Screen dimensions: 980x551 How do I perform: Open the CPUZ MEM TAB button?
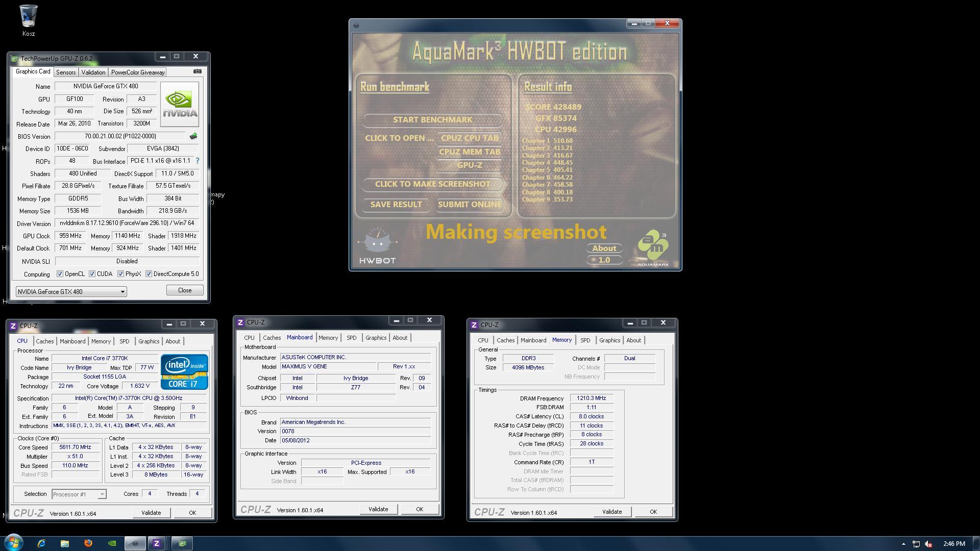click(x=470, y=152)
